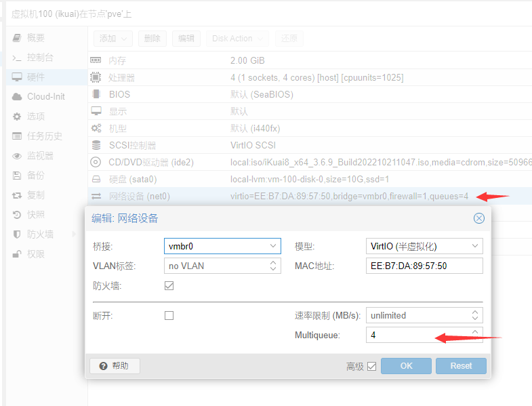The width and height of the screenshot is (532, 406).
Task: Click the 处理器 CPU chip icon
Action: 96,77
